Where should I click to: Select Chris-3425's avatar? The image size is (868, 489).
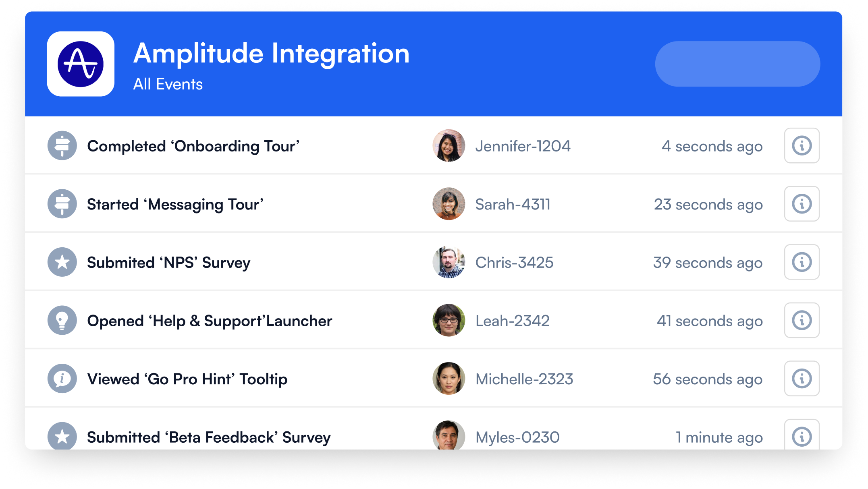pyautogui.click(x=449, y=262)
